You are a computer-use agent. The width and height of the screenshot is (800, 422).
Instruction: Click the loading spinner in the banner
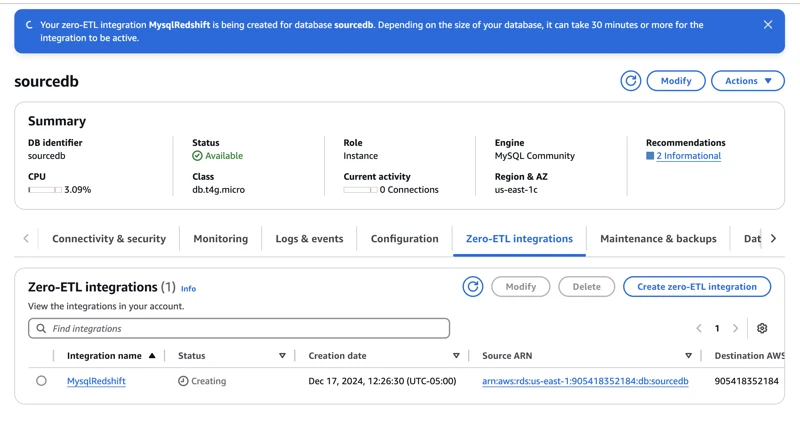[29, 24]
